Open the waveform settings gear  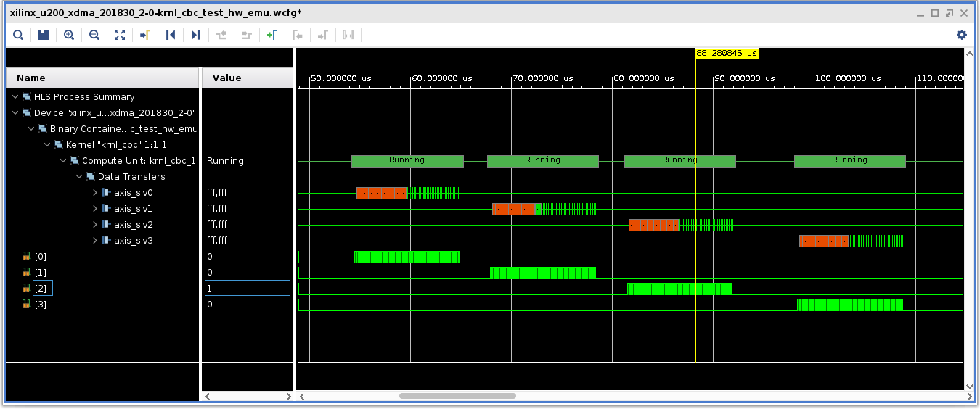point(962,35)
